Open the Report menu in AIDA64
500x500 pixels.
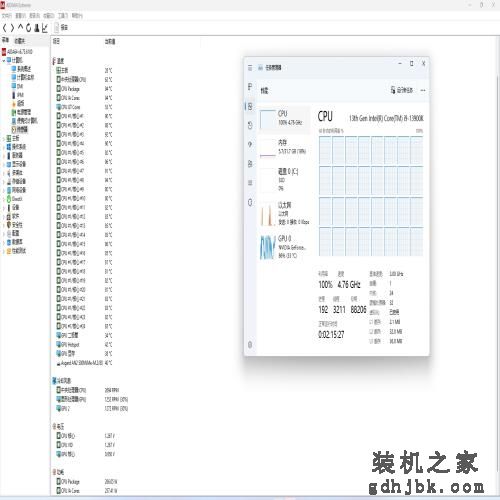(35, 16)
